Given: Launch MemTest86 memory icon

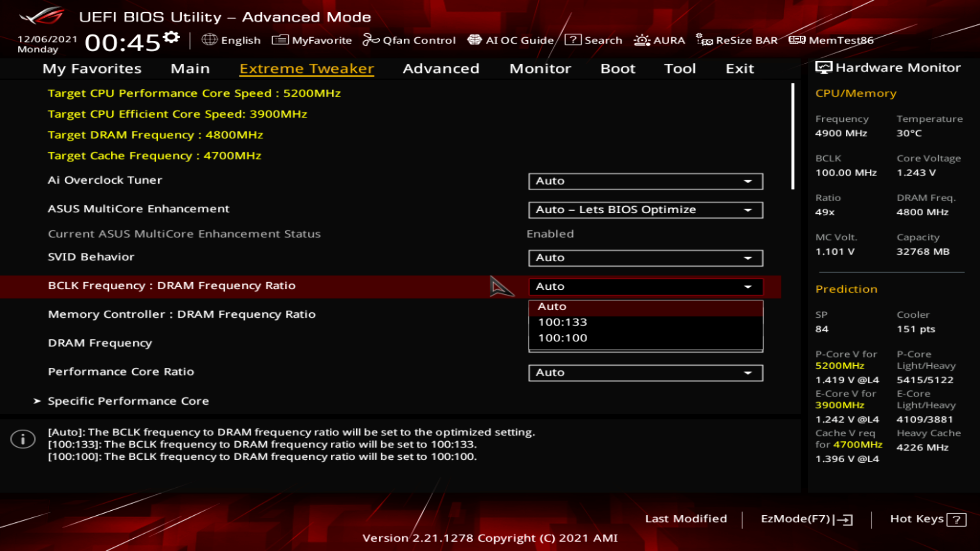Looking at the screenshot, I should pyautogui.click(x=797, y=40).
